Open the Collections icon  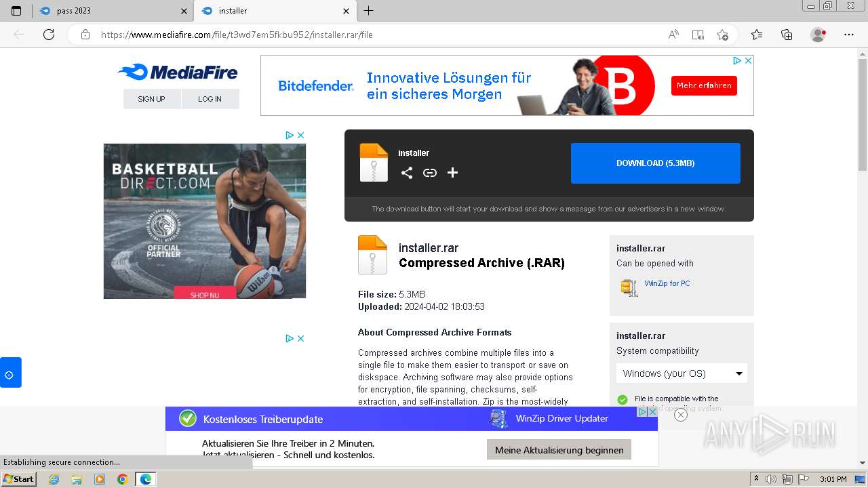pos(787,35)
